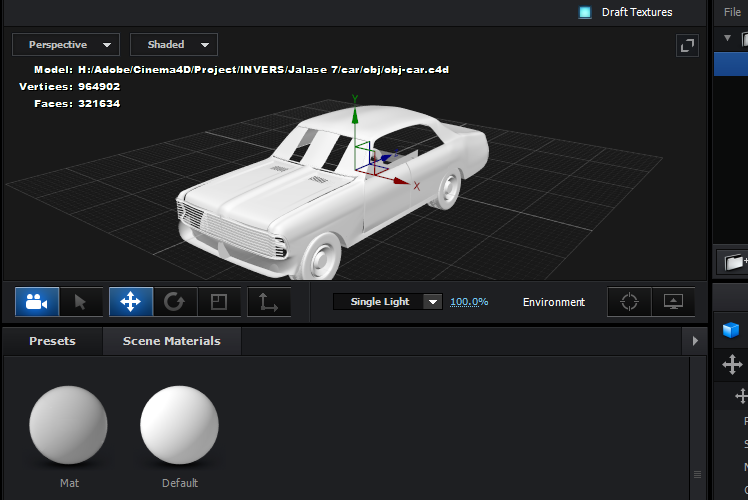748x500 pixels.
Task: Open the Shaded display mode dropdown
Action: tap(174, 45)
